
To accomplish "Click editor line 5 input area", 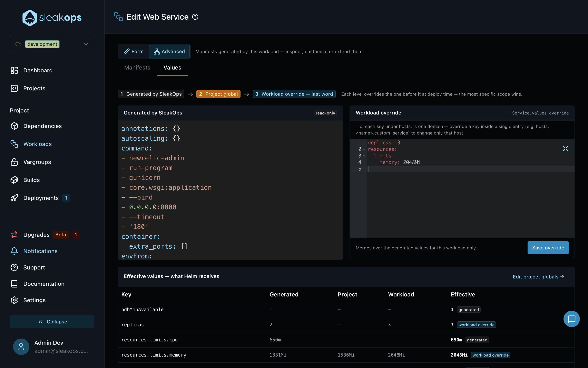I will click(x=470, y=169).
